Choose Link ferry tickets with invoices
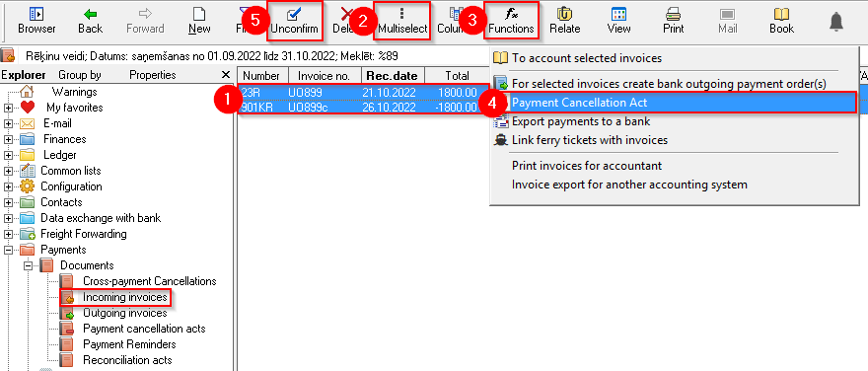Screen dimensions: 868x371 pyautogui.click(x=590, y=140)
